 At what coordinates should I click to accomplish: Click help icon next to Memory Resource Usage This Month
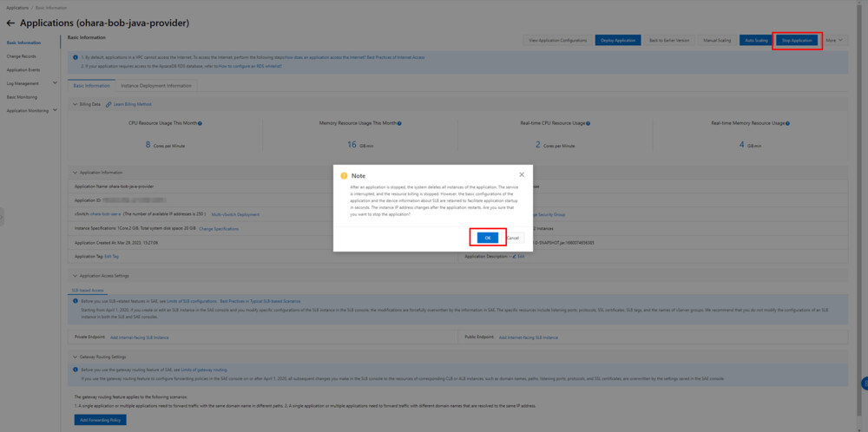click(399, 123)
